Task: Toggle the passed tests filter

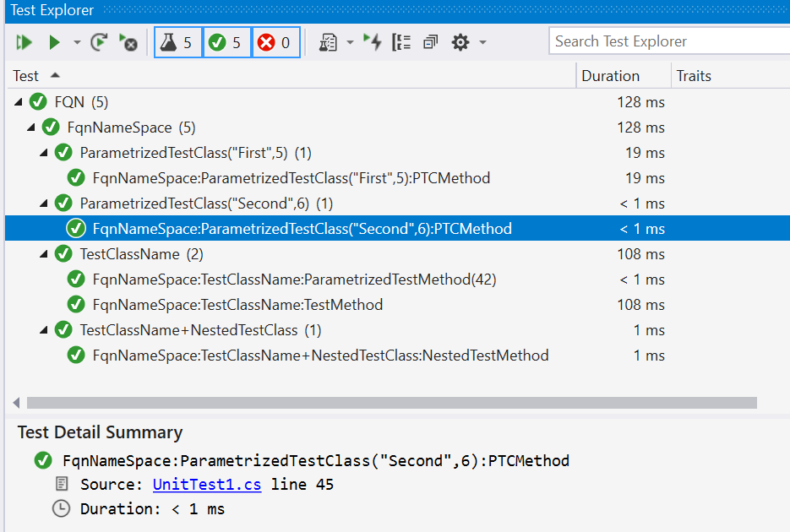Action: pyautogui.click(x=226, y=42)
